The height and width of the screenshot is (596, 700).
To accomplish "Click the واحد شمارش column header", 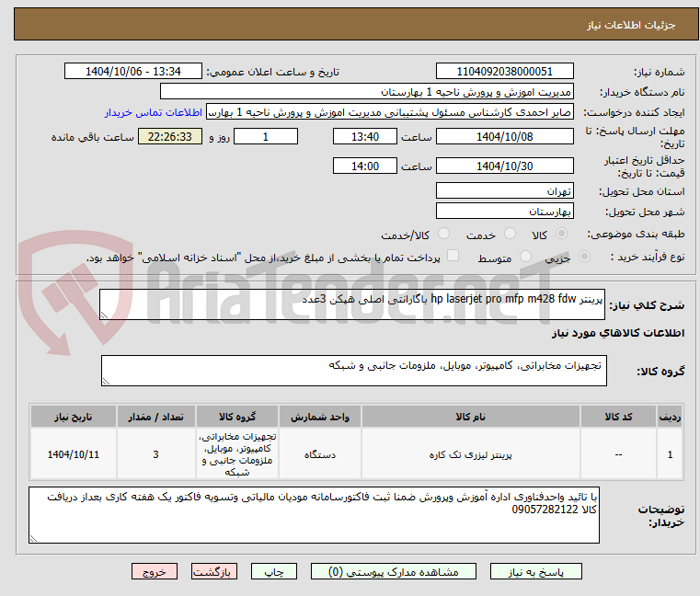I will coord(319,417).
